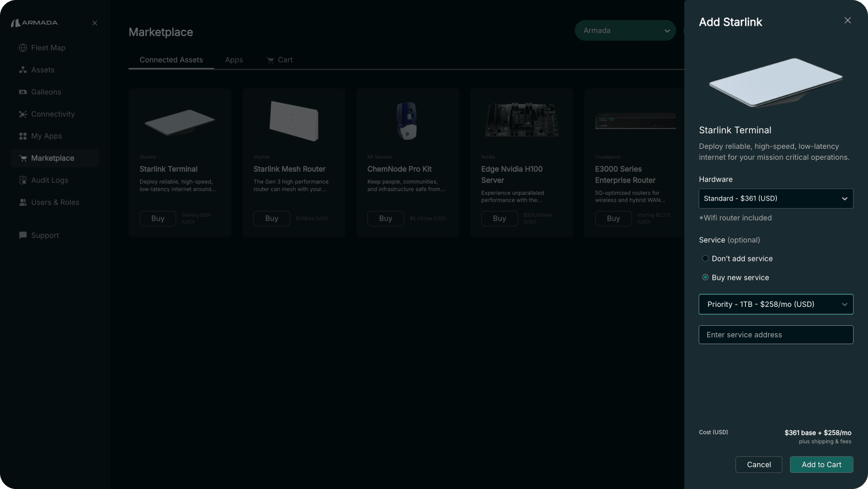Click the E3000 Series Enterprise Router title

pyautogui.click(x=625, y=175)
